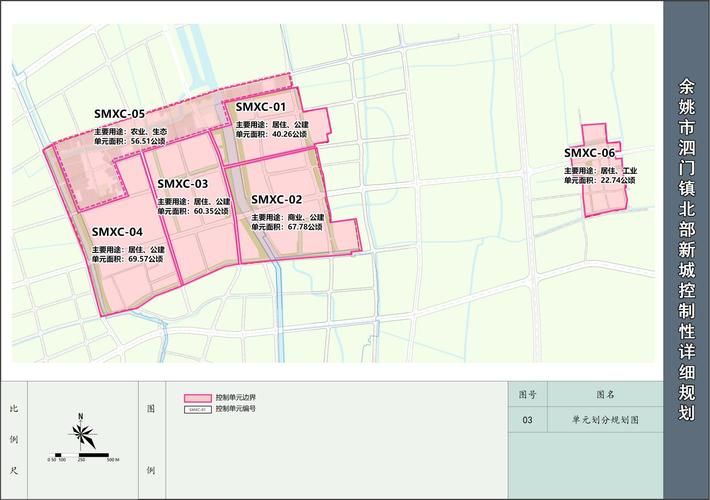
Task: Click the area text 67.78公顷
Action: [x=306, y=227]
